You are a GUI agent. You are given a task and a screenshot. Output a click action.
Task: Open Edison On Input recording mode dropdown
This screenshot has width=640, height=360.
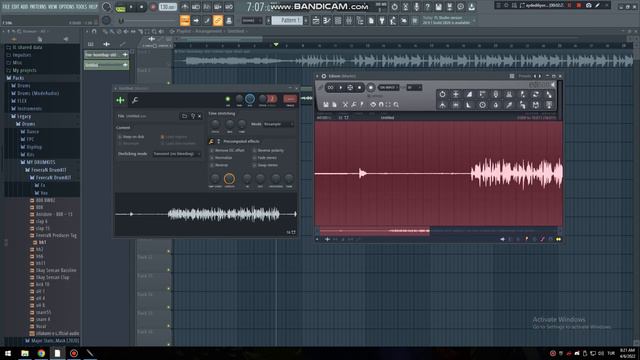click(x=388, y=87)
